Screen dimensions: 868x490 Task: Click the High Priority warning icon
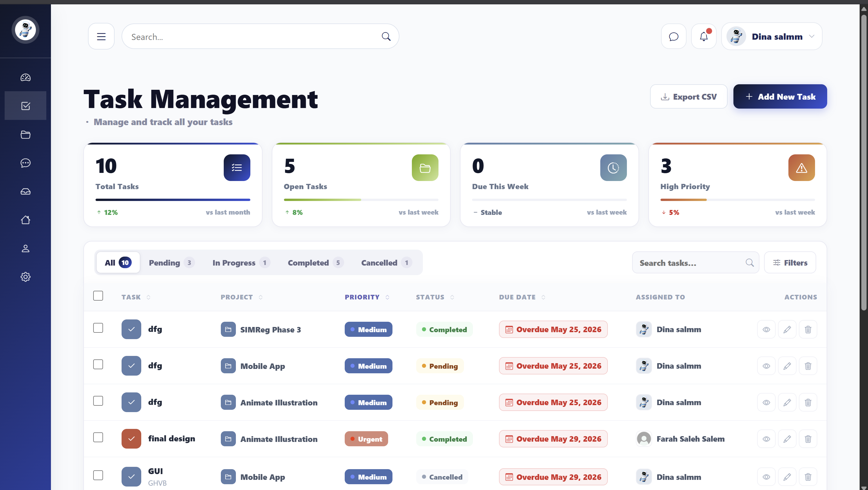[802, 168]
